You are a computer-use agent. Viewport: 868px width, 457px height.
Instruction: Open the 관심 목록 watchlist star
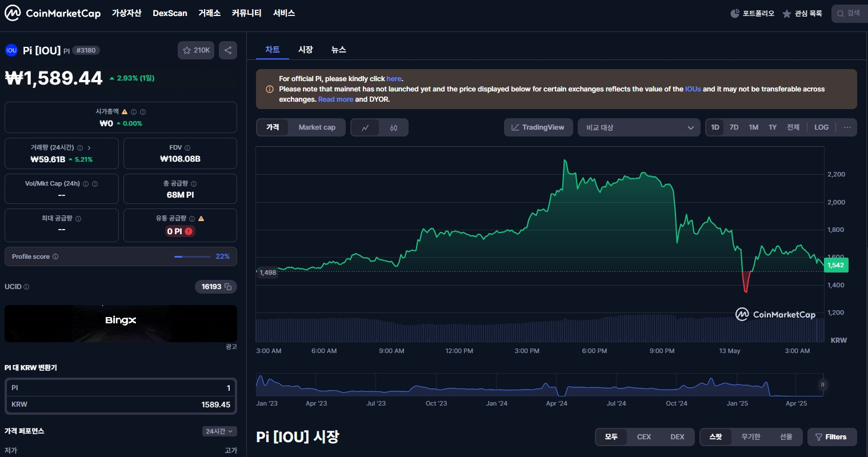(787, 13)
